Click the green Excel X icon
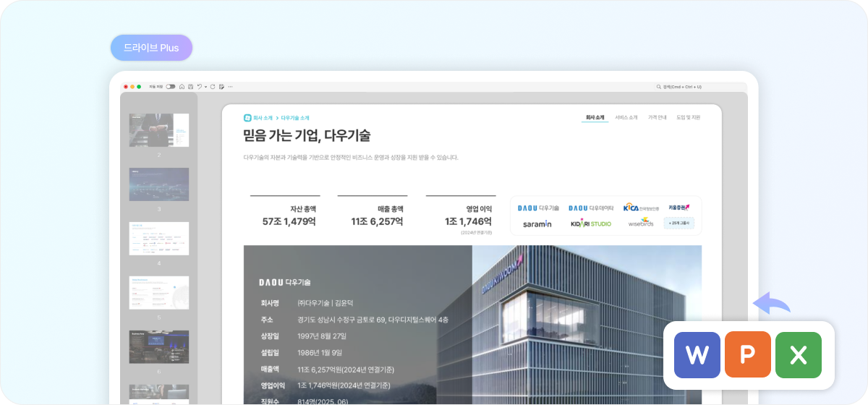The width and height of the screenshot is (868, 405). click(x=799, y=355)
